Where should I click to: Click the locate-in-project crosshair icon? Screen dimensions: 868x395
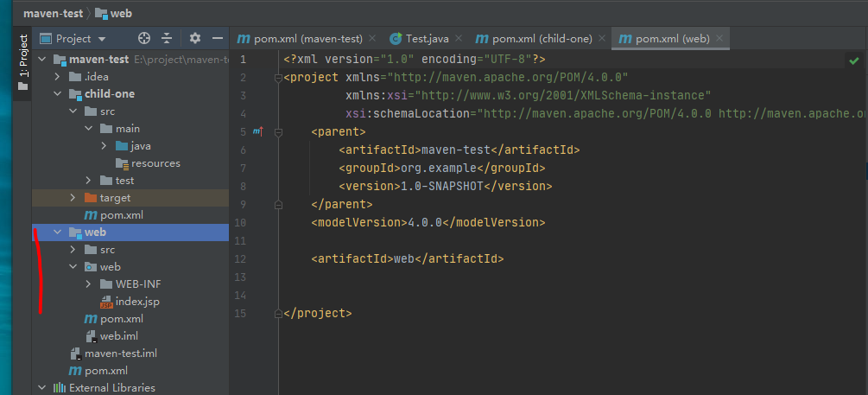144,39
